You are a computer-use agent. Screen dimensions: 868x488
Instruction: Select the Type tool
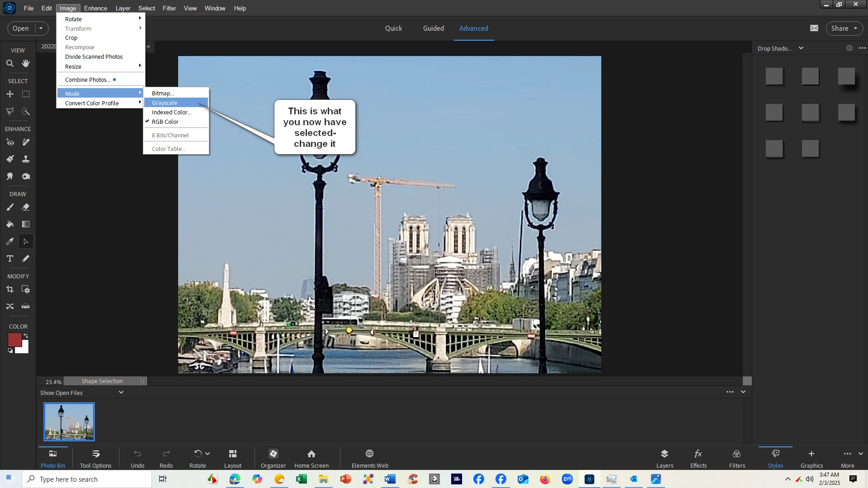[x=9, y=259]
